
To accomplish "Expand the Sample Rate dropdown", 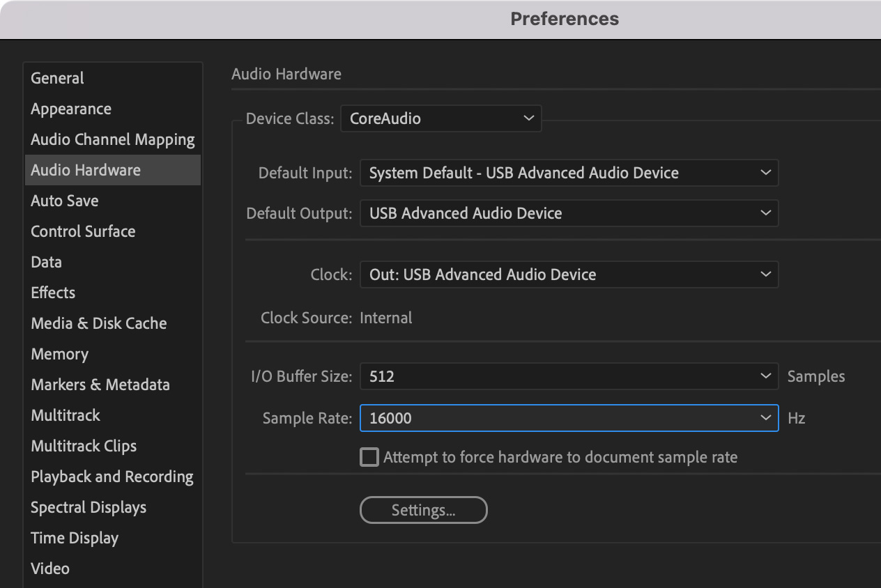I will pos(569,418).
